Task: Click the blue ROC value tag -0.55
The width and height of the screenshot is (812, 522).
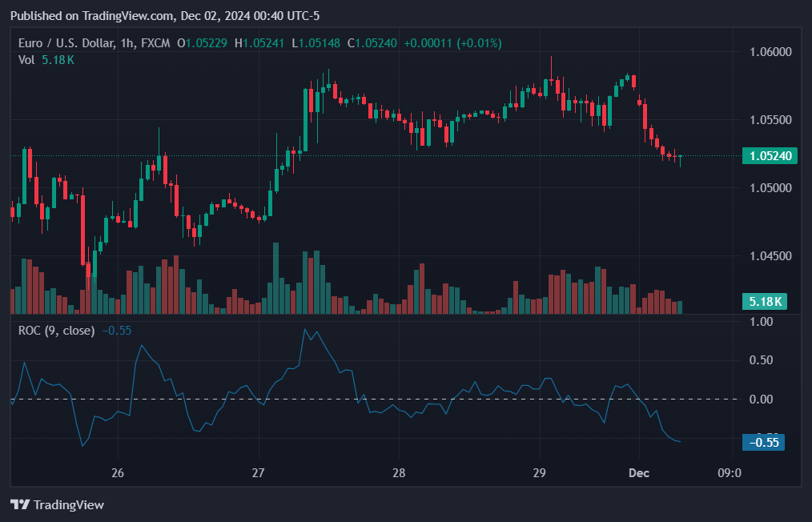Action: 763,442
